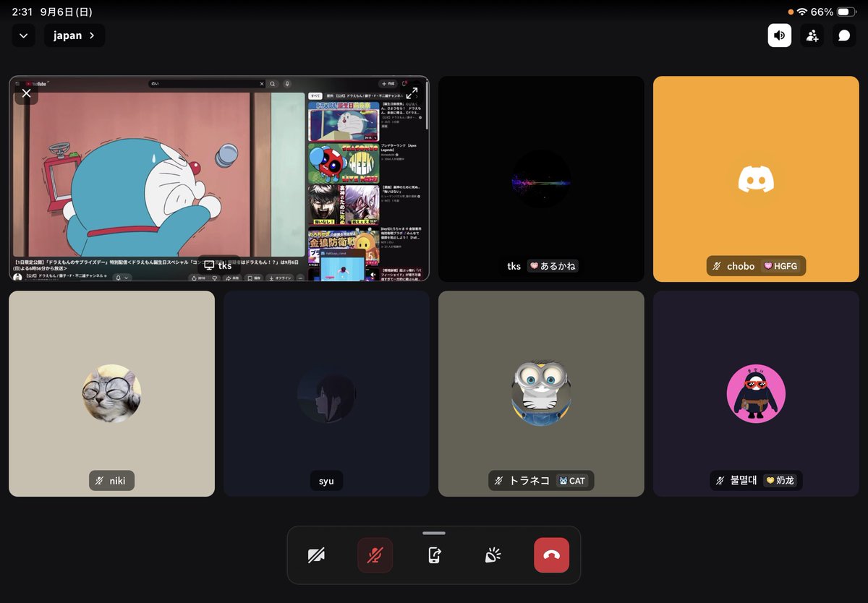This screenshot has height=603, width=868.
Task: Click the muted mic icon beside niki
Action: pos(99,481)
